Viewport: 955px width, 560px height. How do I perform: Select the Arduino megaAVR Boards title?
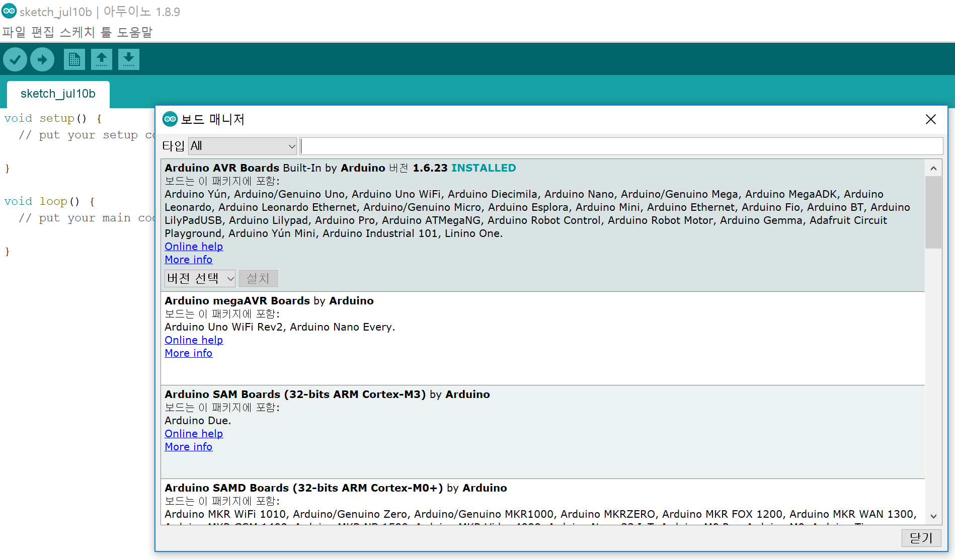point(237,301)
